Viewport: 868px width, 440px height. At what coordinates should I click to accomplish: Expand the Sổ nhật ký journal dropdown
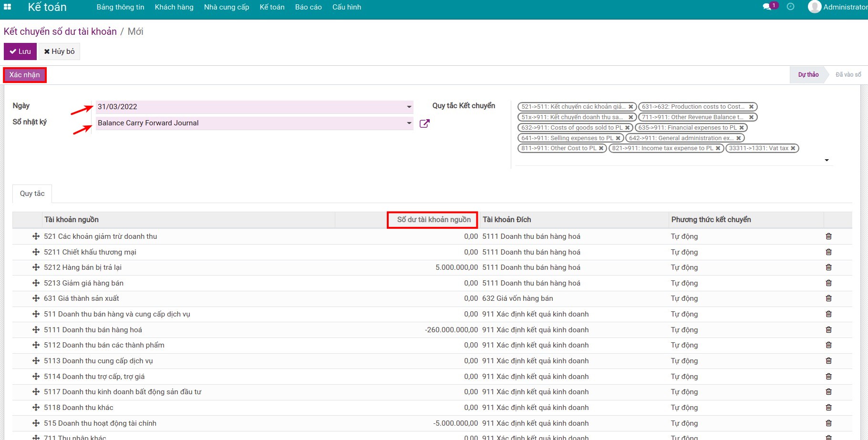[409, 123]
